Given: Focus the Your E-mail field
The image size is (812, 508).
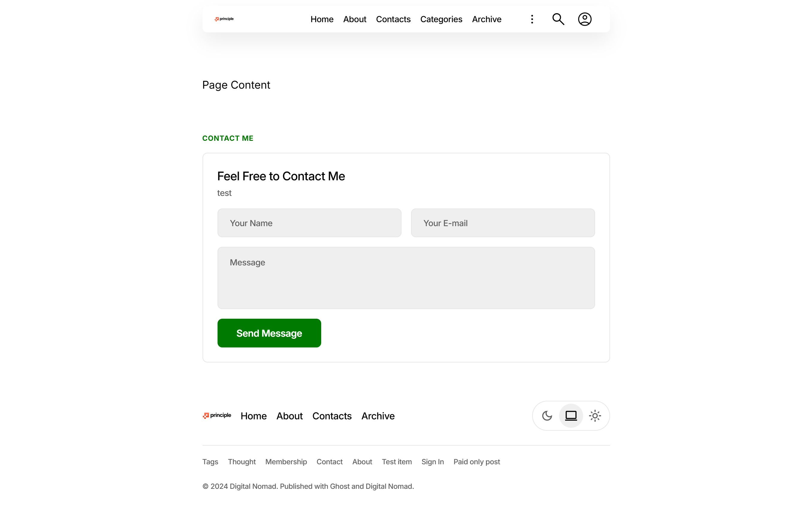Looking at the screenshot, I should pos(503,223).
